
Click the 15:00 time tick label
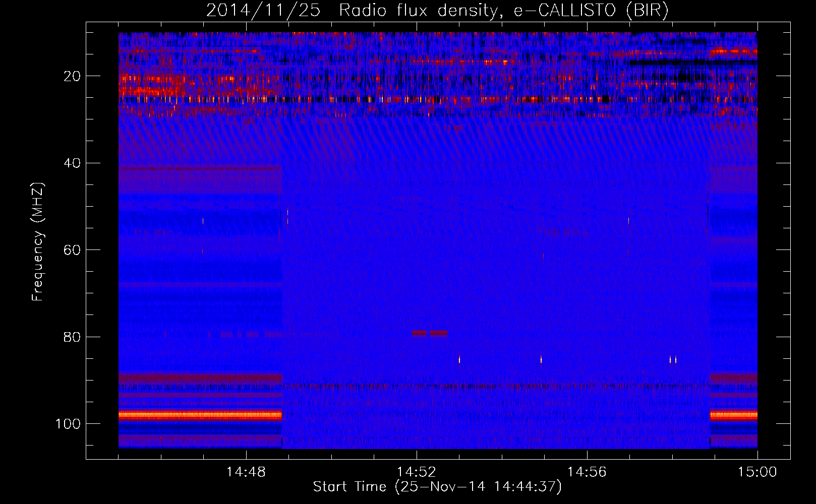click(757, 472)
